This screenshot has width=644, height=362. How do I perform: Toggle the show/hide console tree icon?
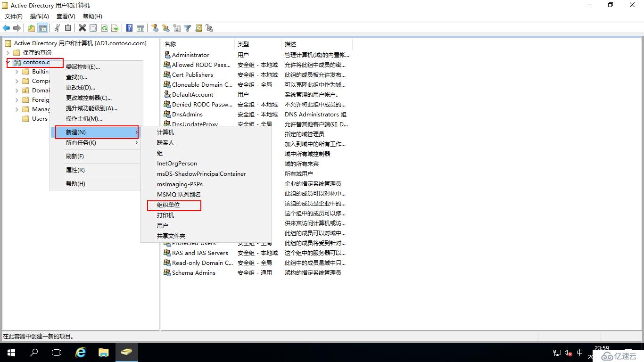[x=42, y=28]
